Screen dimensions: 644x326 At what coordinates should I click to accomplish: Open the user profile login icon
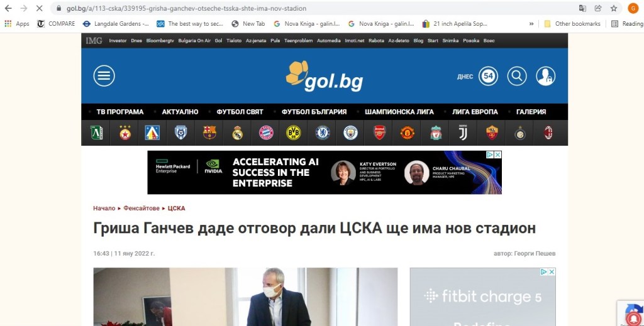click(x=545, y=76)
